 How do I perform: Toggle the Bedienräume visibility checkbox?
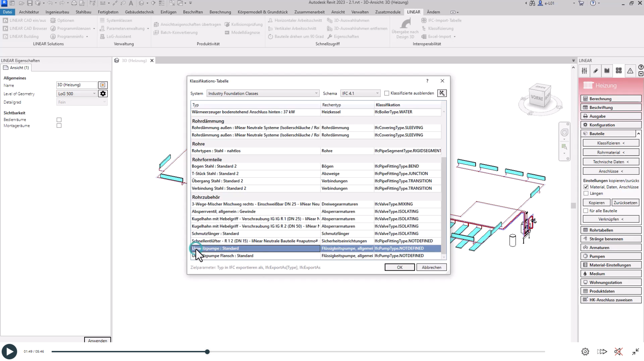coord(59,119)
